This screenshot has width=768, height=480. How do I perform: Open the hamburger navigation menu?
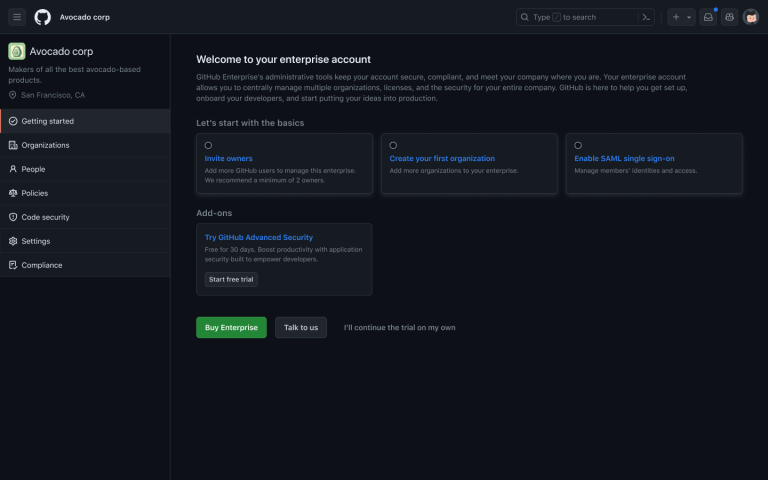17,17
